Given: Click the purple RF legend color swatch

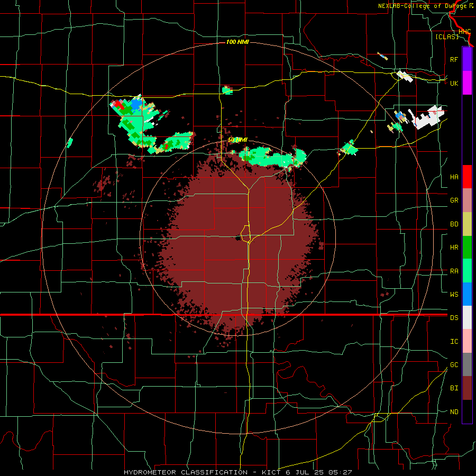Looking at the screenshot, I should pyautogui.click(x=467, y=59).
